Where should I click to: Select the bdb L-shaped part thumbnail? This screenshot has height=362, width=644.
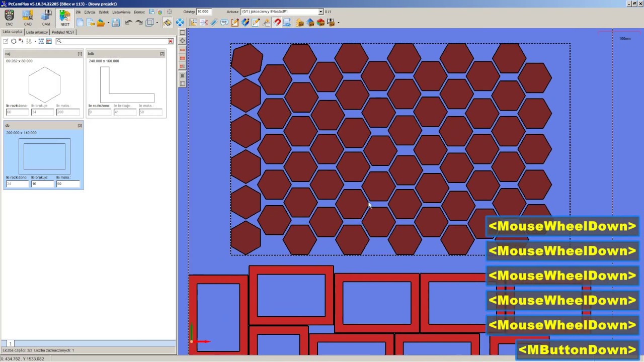(x=127, y=84)
